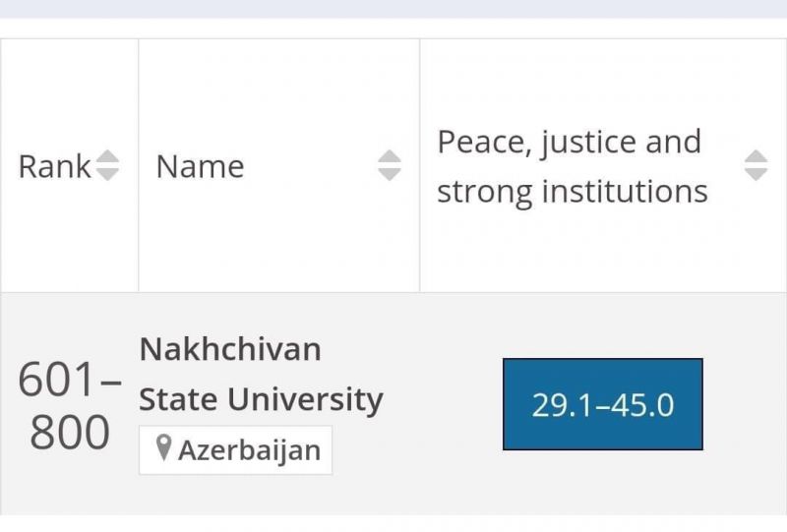
Task: Open Nakhchivan State University link
Action: (261, 374)
